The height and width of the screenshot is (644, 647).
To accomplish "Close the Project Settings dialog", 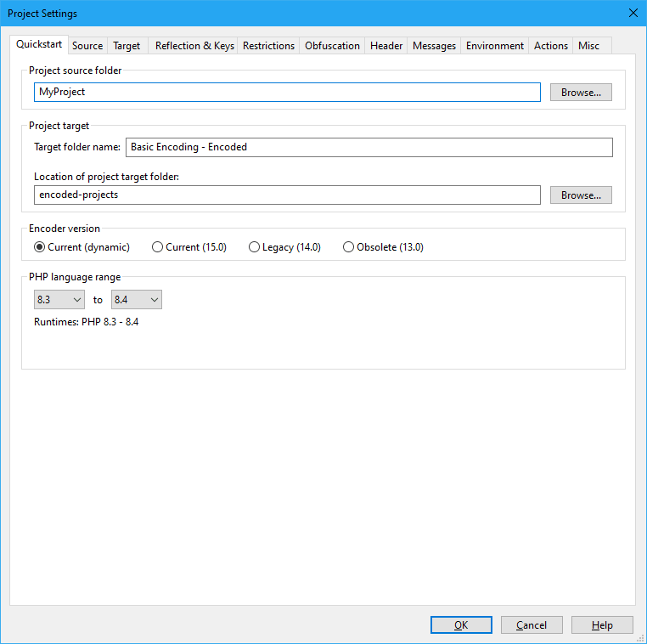I will [633, 13].
